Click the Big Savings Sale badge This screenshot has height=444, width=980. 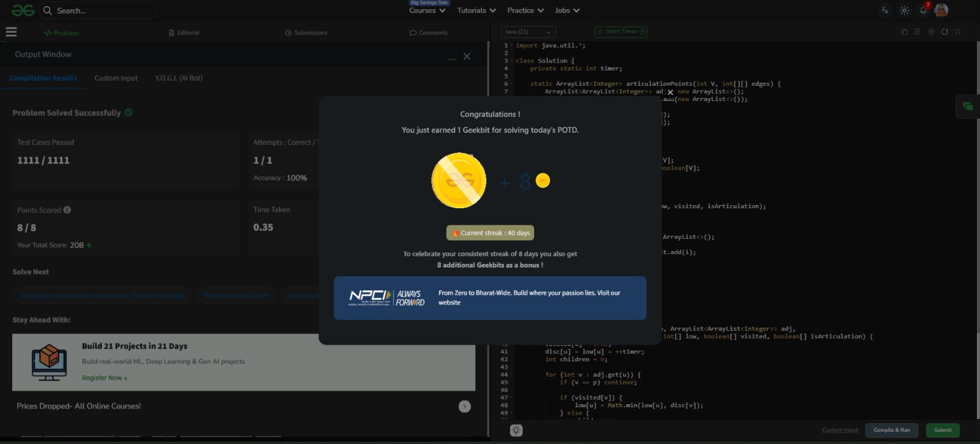pyautogui.click(x=429, y=2)
